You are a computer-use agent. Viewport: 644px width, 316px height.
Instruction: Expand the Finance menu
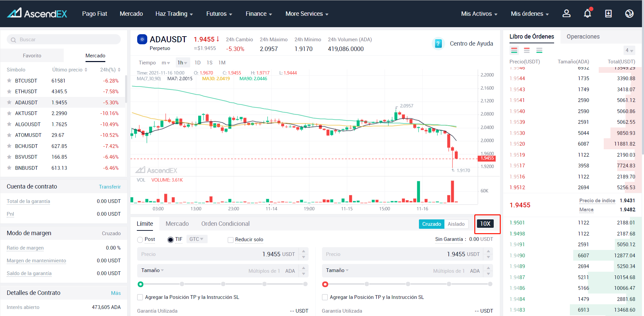click(259, 14)
